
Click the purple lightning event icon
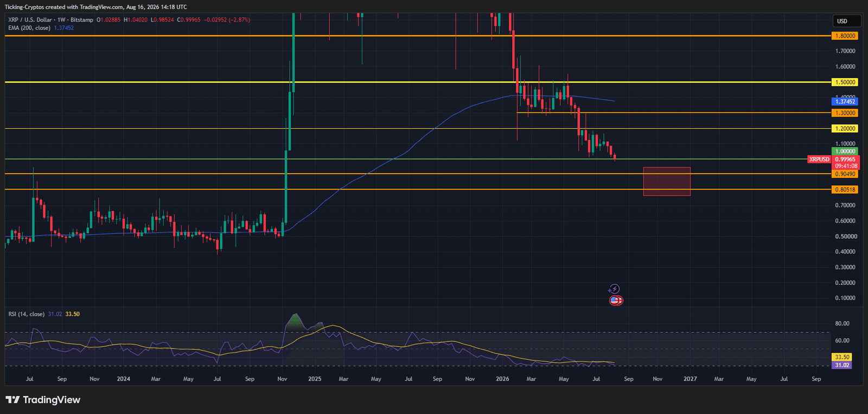pos(614,289)
